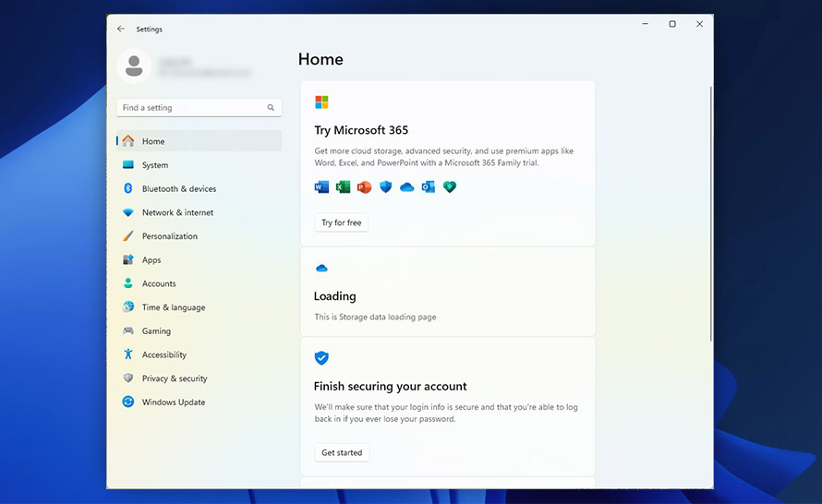Image resolution: width=822 pixels, height=504 pixels.
Task: Click the Privacy & security shield icon
Action: click(x=127, y=378)
